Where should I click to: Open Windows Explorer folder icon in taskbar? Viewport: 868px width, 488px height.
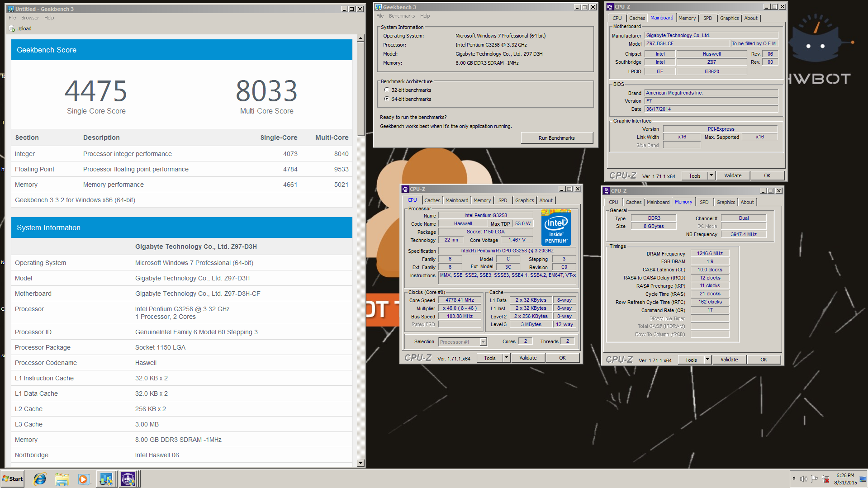62,479
